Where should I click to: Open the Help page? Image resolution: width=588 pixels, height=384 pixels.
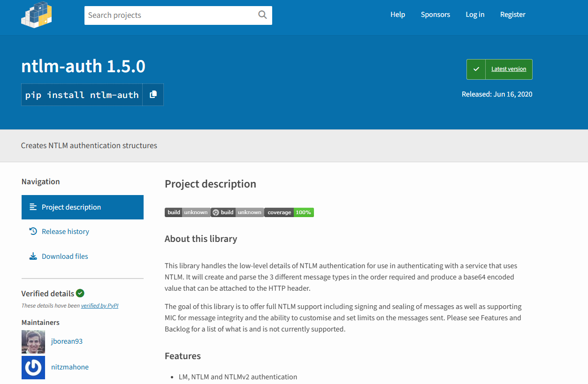tap(397, 15)
